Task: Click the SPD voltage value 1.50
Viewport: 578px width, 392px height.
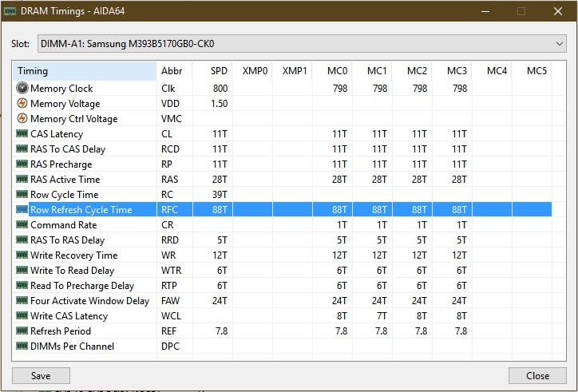Action: point(220,104)
